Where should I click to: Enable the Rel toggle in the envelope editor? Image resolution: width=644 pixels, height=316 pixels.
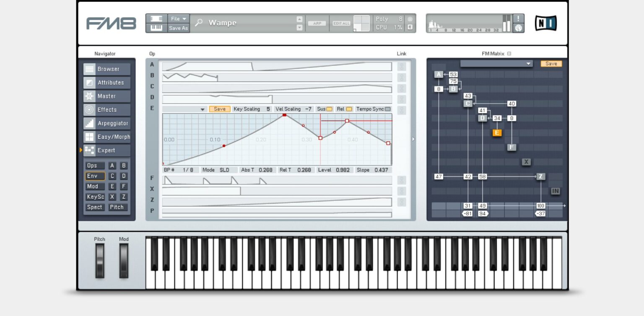coord(349,109)
